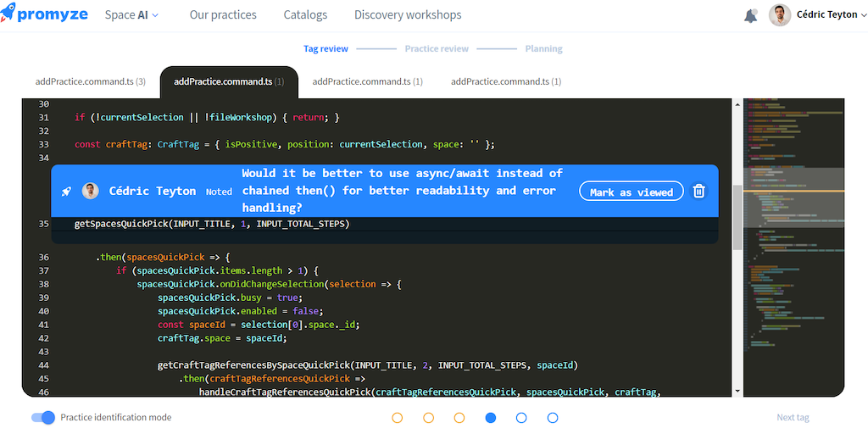Click the Next tag link
The width and height of the screenshot is (868, 434).
[x=793, y=418]
